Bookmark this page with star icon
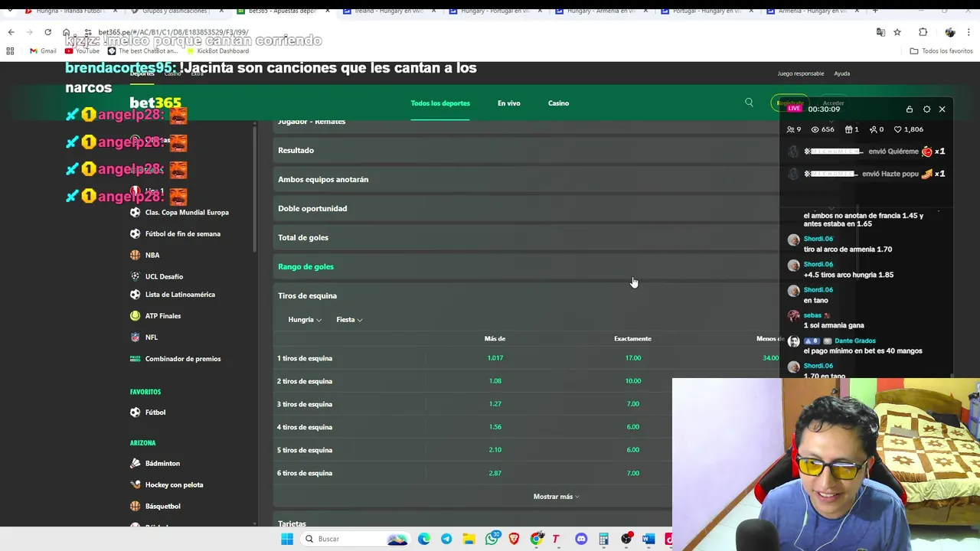Screen dimensions: 980x551 (x=897, y=32)
